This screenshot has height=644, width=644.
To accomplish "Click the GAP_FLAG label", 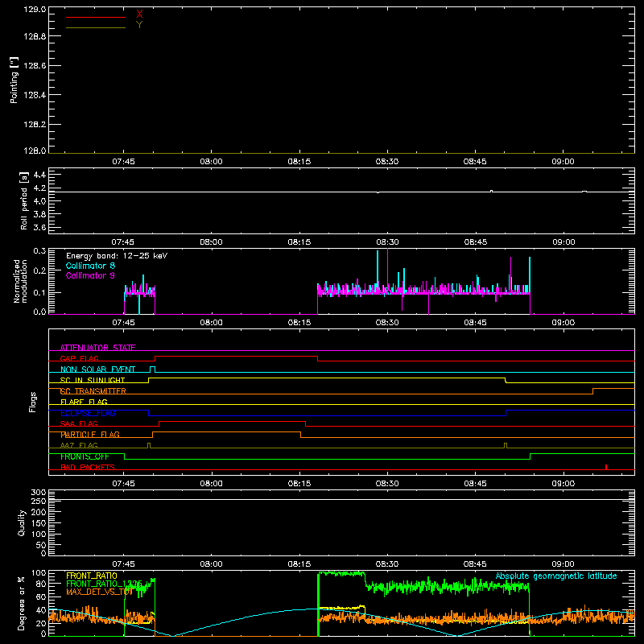I will click(79, 358).
